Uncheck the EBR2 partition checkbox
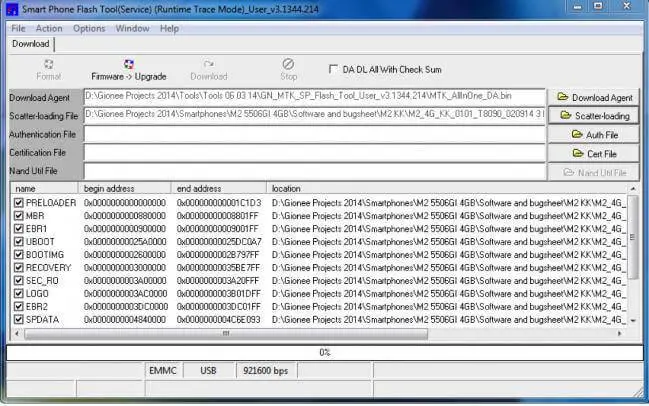This screenshot has height=406, width=649. pyautogui.click(x=19, y=307)
